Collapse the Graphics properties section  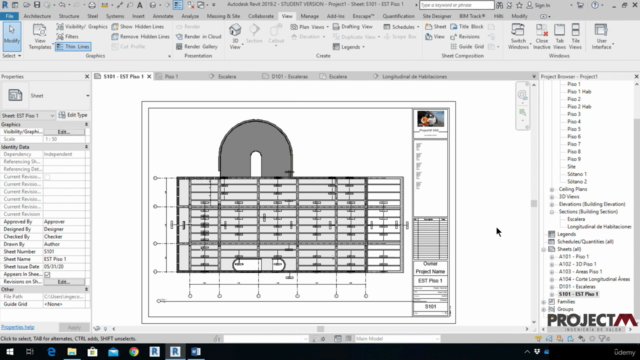(x=86, y=124)
